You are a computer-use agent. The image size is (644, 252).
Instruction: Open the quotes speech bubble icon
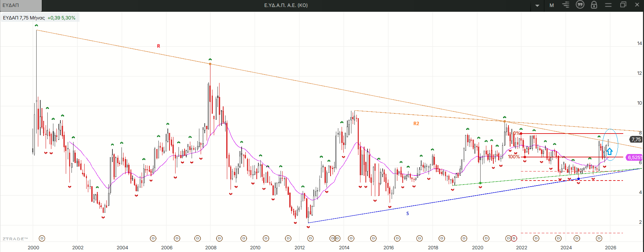(580, 5)
